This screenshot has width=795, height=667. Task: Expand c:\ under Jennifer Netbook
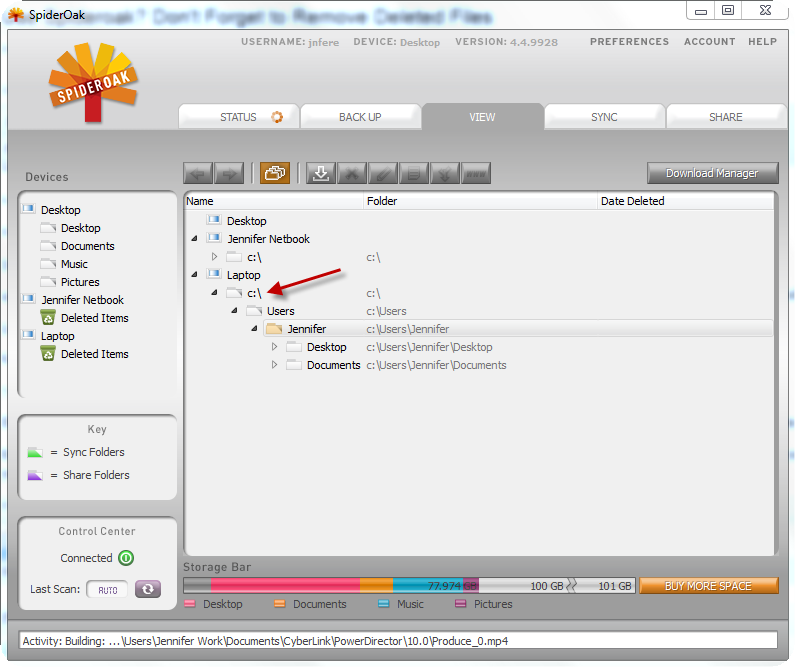point(214,257)
